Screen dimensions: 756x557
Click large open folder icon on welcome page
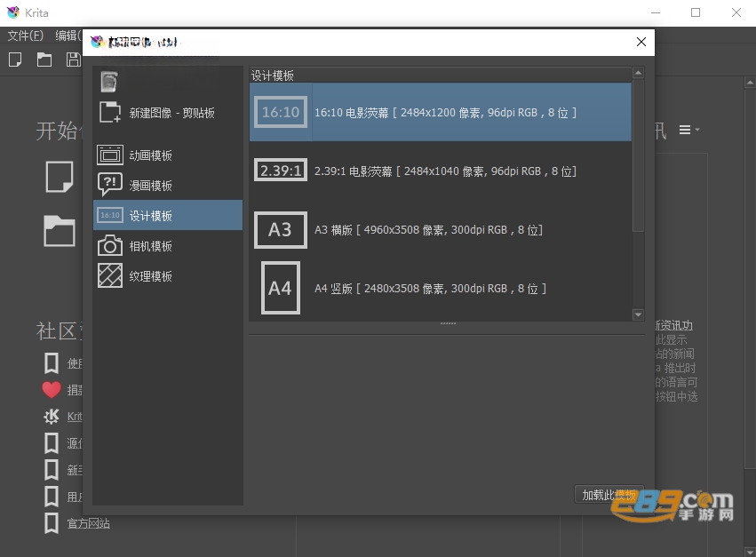[60, 230]
